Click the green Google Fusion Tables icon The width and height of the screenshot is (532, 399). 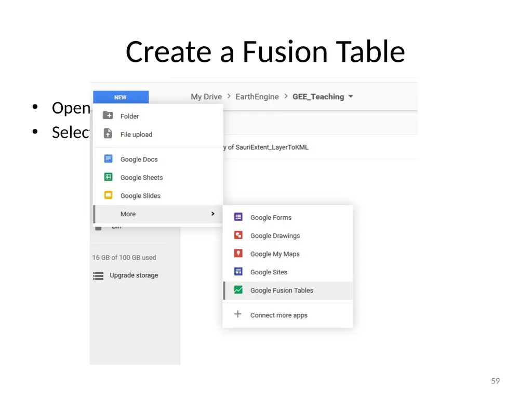[238, 290]
